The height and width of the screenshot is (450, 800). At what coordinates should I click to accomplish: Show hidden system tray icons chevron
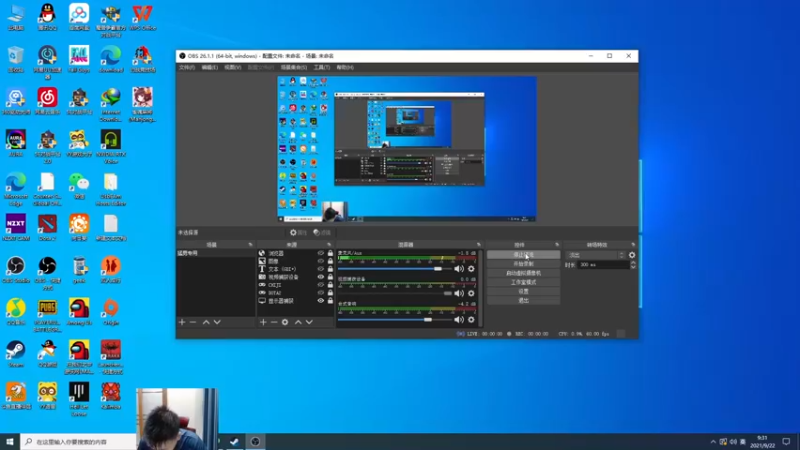click(713, 442)
